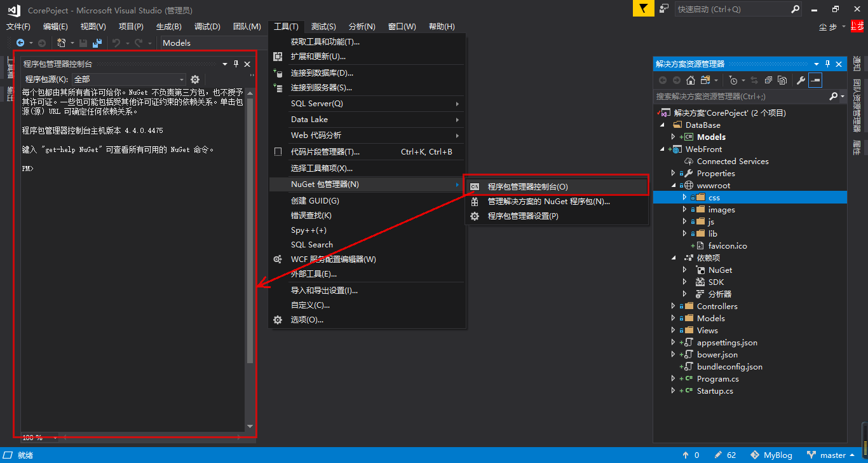Open the 团队资源管理器 side tab
The height and width of the screenshot is (463, 868).
point(857,104)
